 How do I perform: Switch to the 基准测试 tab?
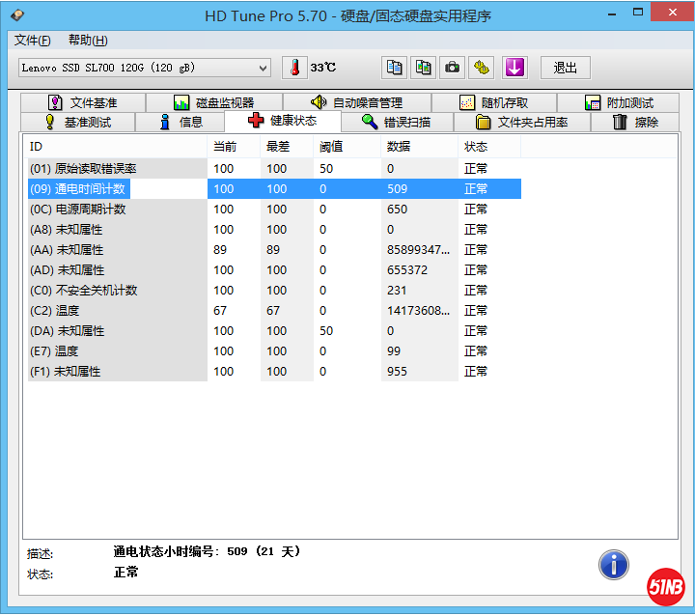(x=78, y=123)
